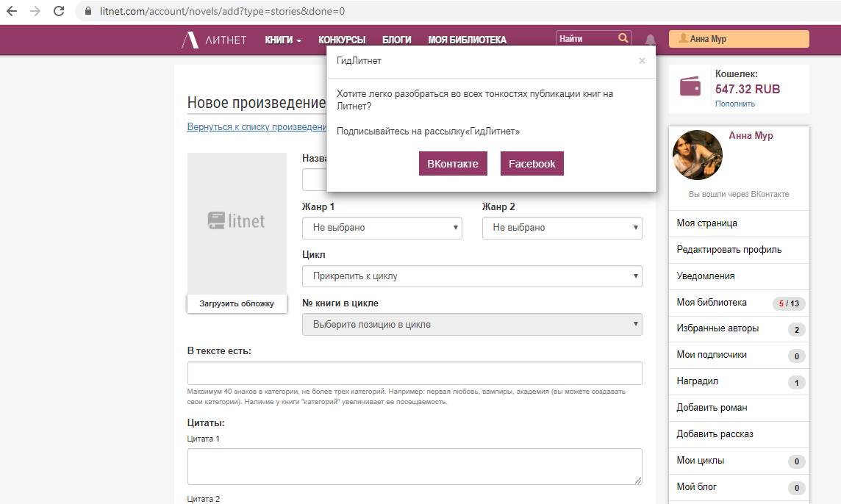Open the Конкурсы menu item

coord(342,40)
